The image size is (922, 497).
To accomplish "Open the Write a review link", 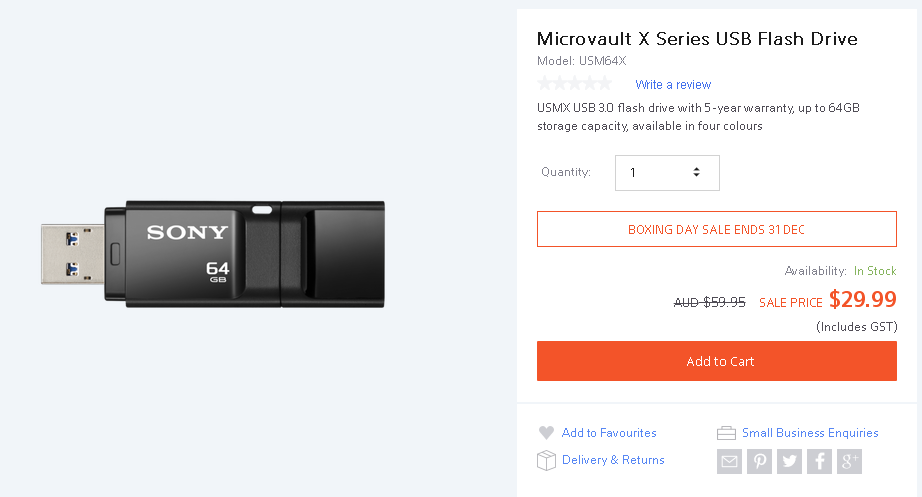I will coord(673,85).
